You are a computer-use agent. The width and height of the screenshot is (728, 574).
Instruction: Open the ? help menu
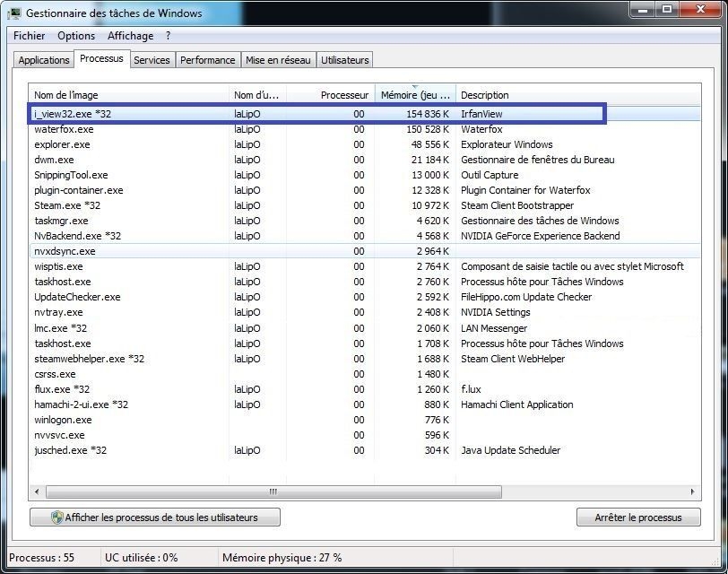pyautogui.click(x=169, y=36)
